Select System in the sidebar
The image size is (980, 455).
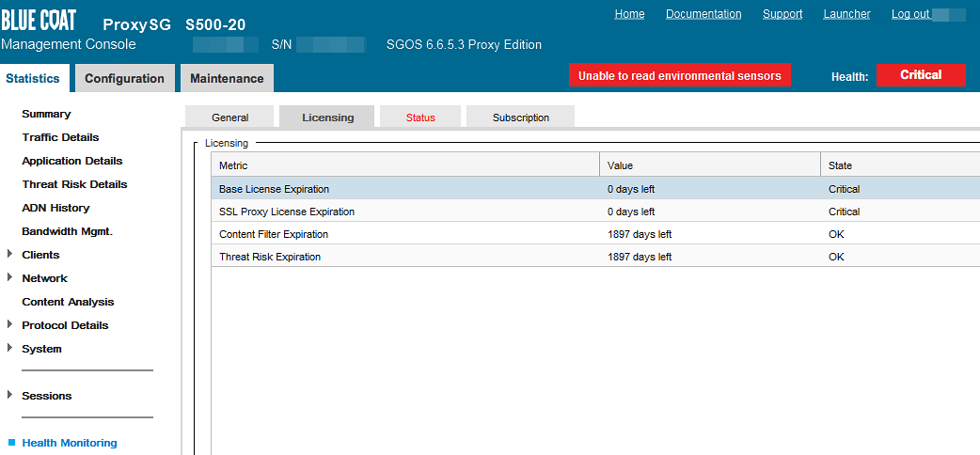[42, 349]
